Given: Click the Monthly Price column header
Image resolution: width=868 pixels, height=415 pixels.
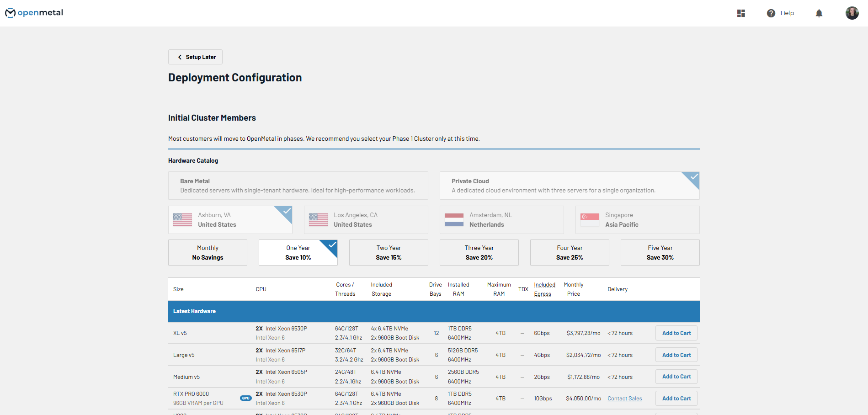Looking at the screenshot, I should [574, 289].
